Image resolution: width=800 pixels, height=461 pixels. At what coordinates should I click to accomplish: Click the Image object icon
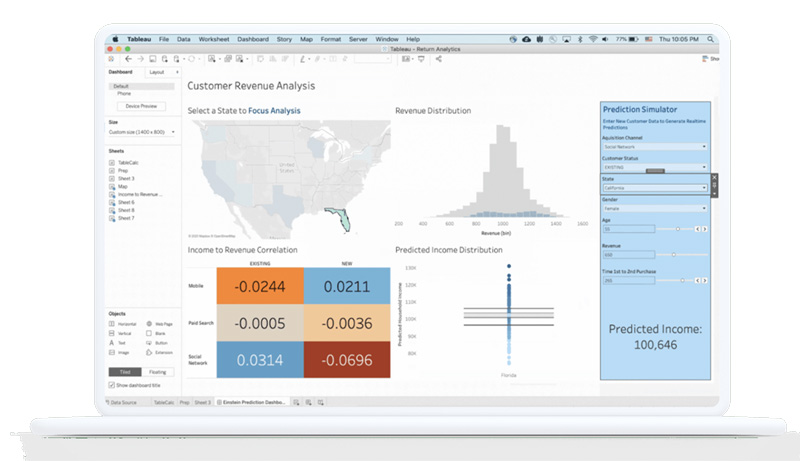point(112,352)
